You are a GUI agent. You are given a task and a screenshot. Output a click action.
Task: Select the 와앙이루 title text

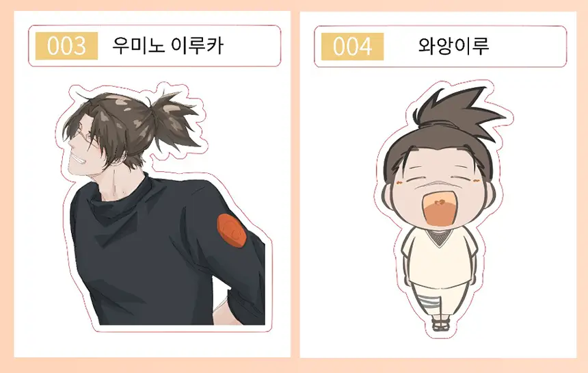(x=453, y=46)
